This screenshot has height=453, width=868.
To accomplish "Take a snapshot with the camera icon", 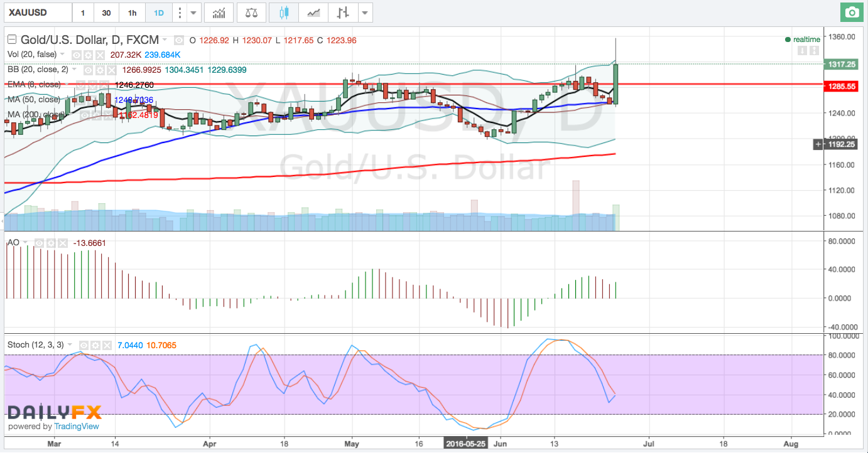I will pyautogui.click(x=852, y=13).
